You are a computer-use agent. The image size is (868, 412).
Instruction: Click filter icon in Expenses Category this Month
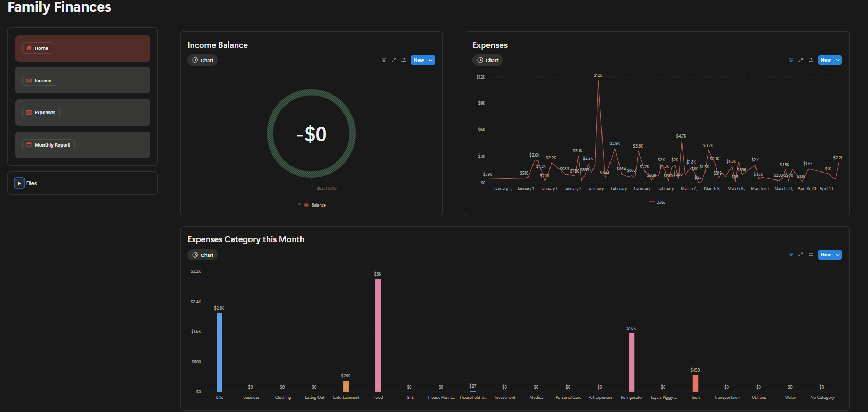pyautogui.click(x=791, y=255)
